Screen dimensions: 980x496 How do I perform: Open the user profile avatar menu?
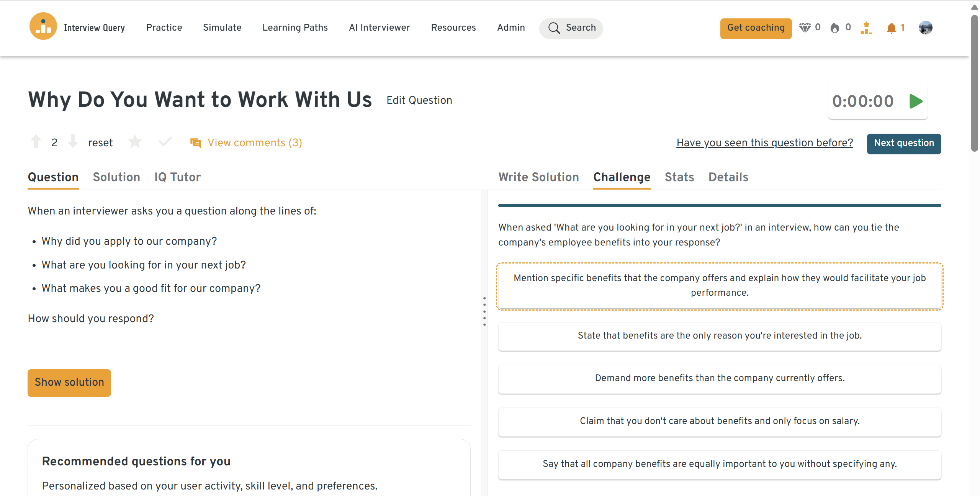[925, 28]
